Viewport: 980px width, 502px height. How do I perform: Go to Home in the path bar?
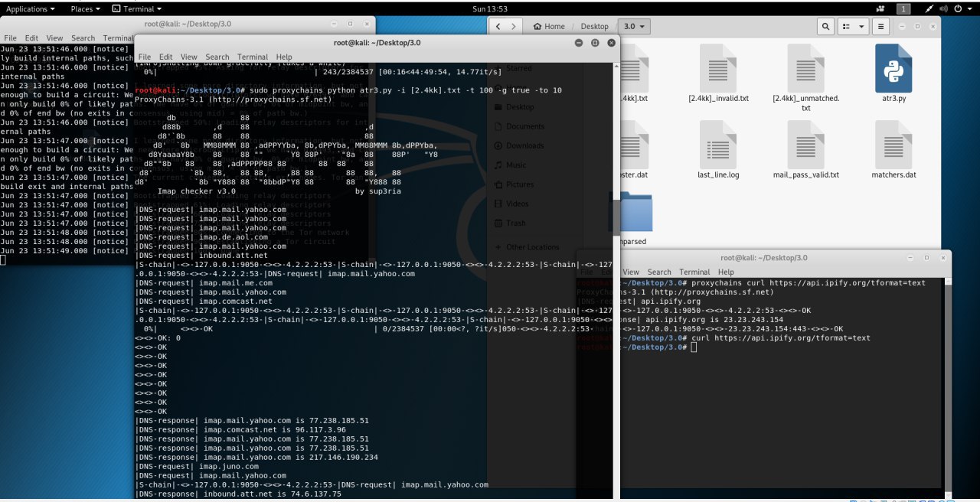tap(549, 26)
